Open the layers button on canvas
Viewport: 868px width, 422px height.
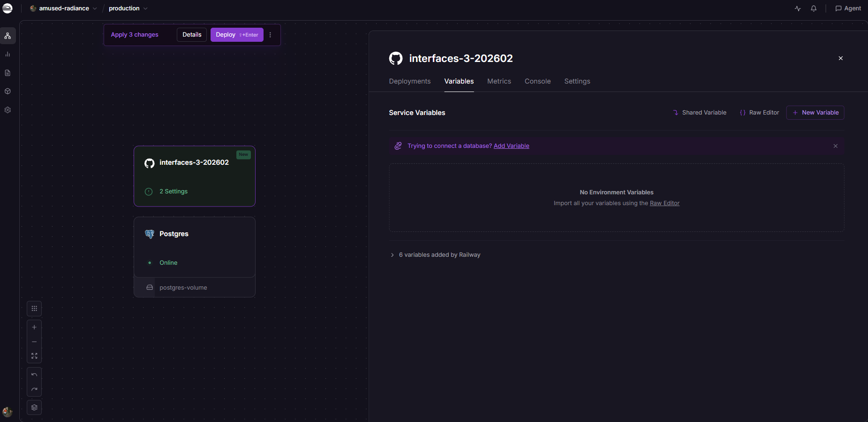click(x=34, y=407)
